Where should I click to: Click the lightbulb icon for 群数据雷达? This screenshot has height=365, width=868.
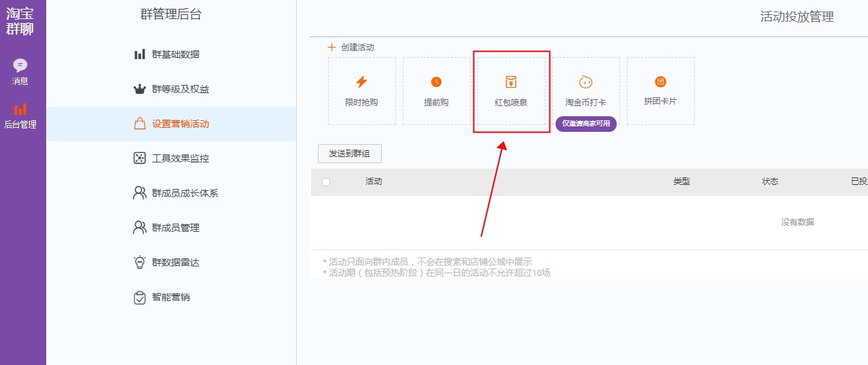[139, 262]
